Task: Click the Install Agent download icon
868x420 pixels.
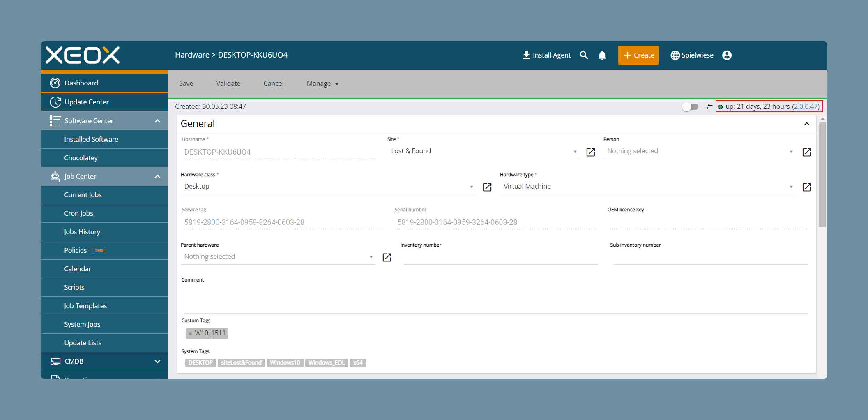Action: pos(526,55)
